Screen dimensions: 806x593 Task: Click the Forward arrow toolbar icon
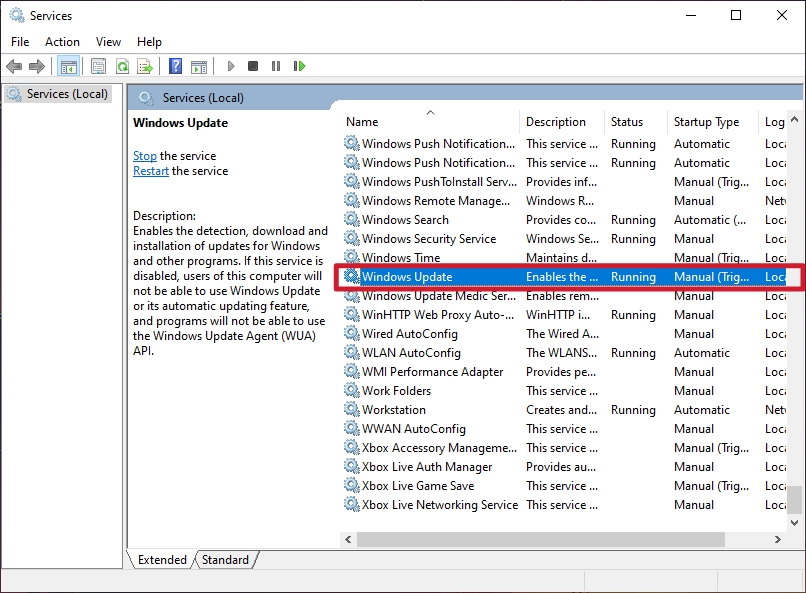[36, 66]
